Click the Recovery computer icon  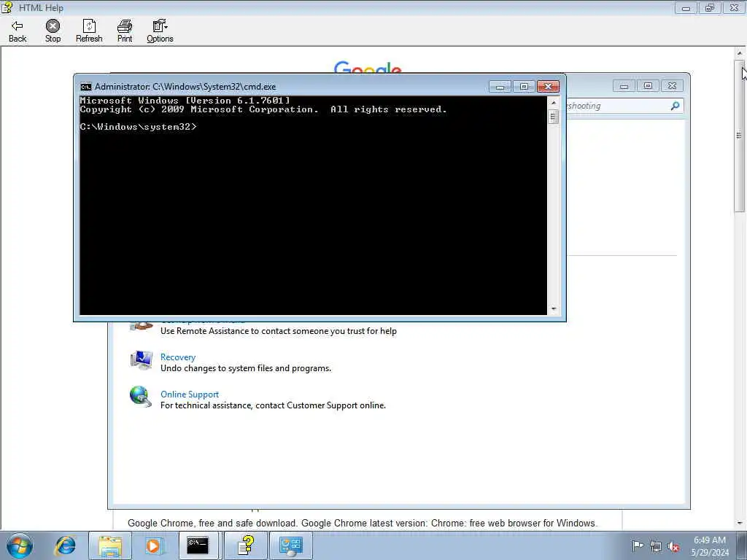pyautogui.click(x=141, y=360)
